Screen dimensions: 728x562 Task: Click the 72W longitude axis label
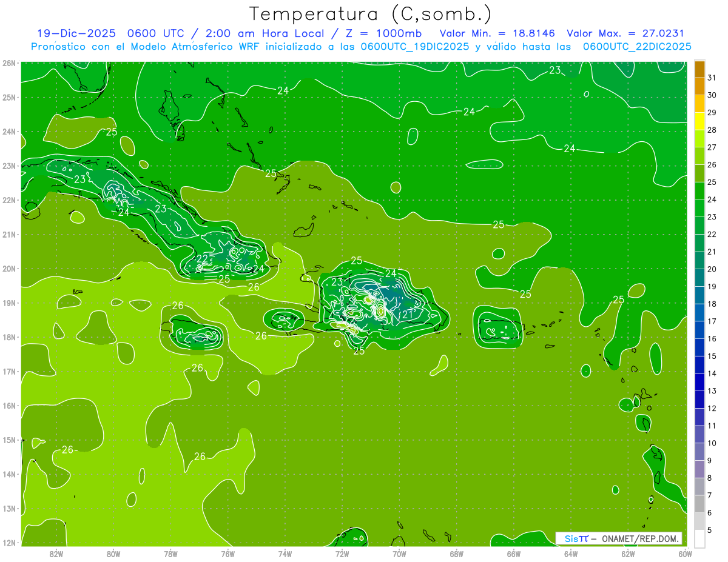342,554
